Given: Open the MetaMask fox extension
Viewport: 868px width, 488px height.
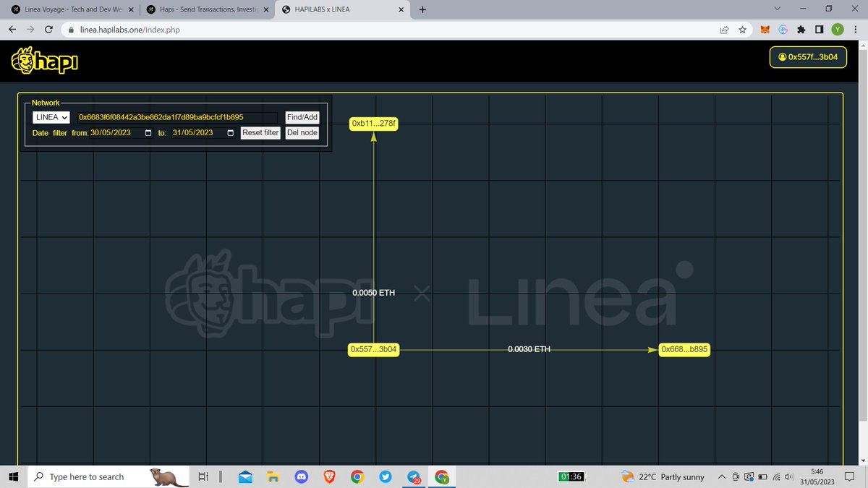Looking at the screenshot, I should [x=765, y=30].
